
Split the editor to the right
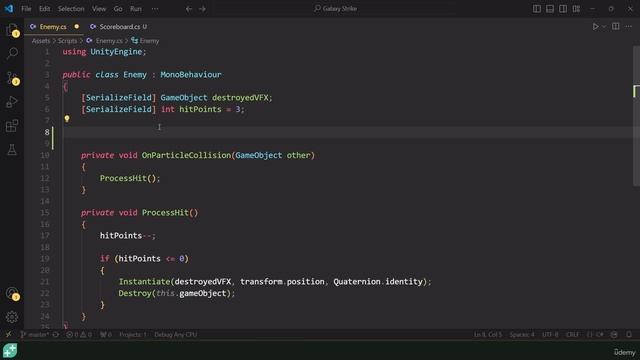click(x=616, y=27)
